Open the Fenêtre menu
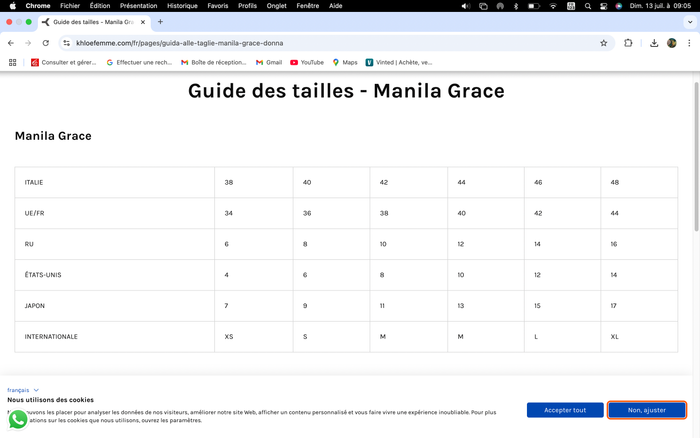This screenshot has width=700, height=438. point(308,6)
